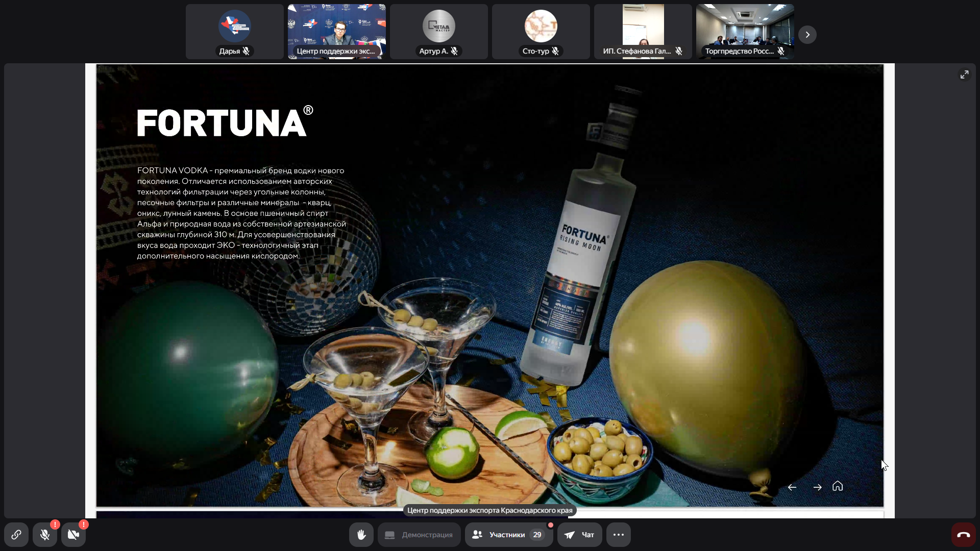Viewport: 980px width, 551px height.
Task: Click the Демонстрация screen share button
Action: [419, 535]
